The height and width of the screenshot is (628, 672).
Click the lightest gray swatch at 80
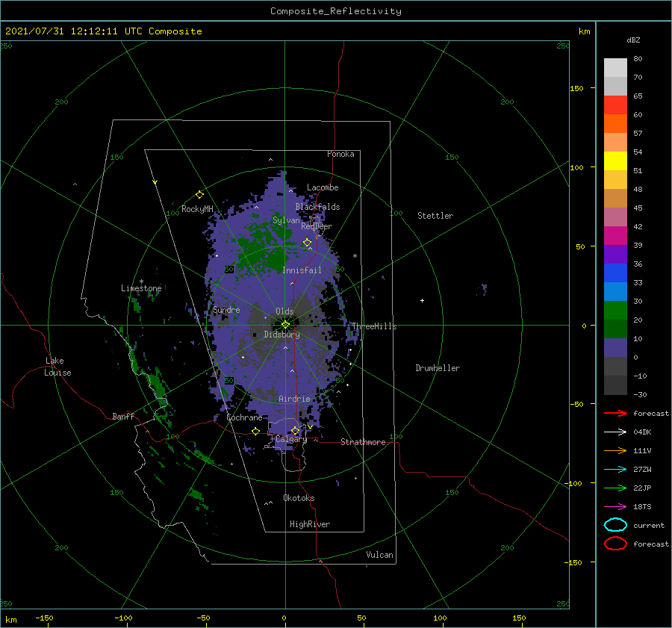tap(615, 67)
